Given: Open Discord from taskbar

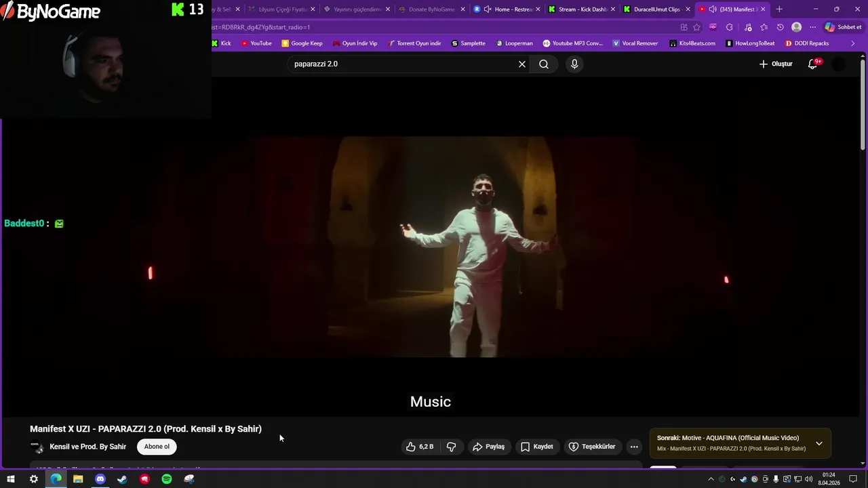Looking at the screenshot, I should coord(100,479).
